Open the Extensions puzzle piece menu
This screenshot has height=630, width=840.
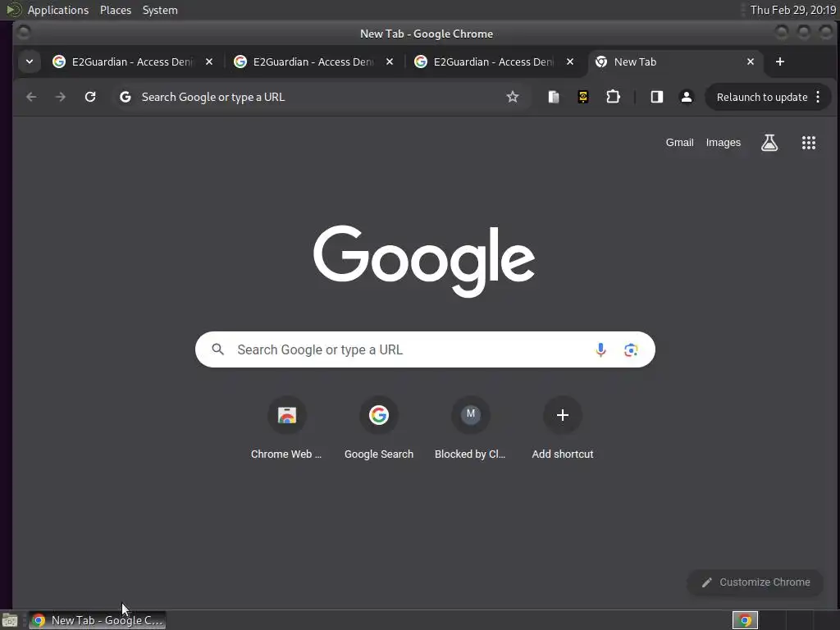coord(613,97)
